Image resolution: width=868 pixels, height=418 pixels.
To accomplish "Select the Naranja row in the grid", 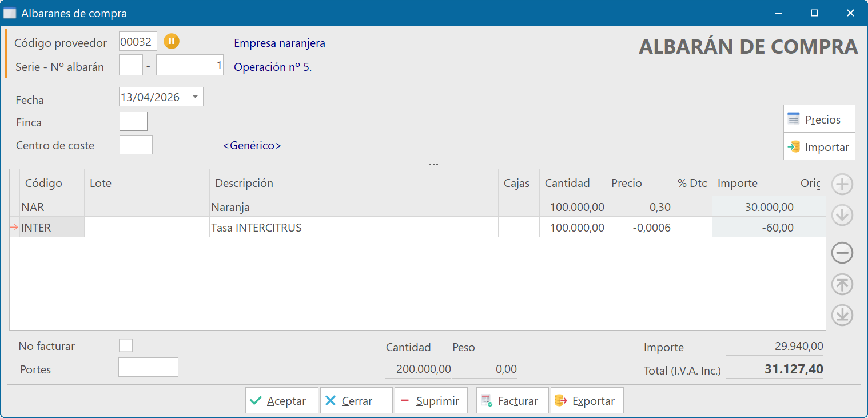I will point(343,207).
